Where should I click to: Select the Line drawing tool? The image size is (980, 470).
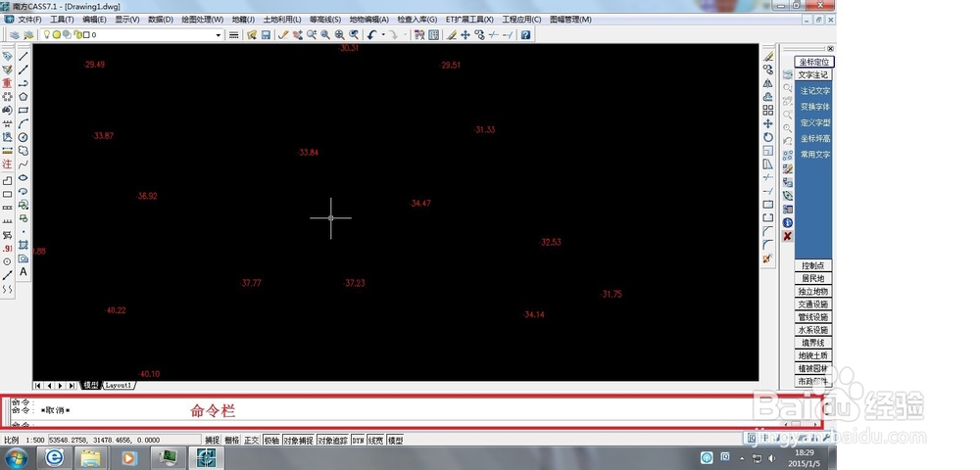pos(24,56)
